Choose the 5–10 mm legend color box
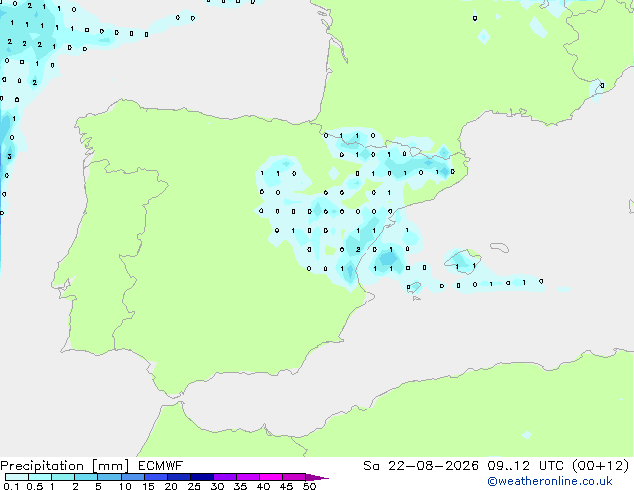Screen dimensions: 634x490 109,477
